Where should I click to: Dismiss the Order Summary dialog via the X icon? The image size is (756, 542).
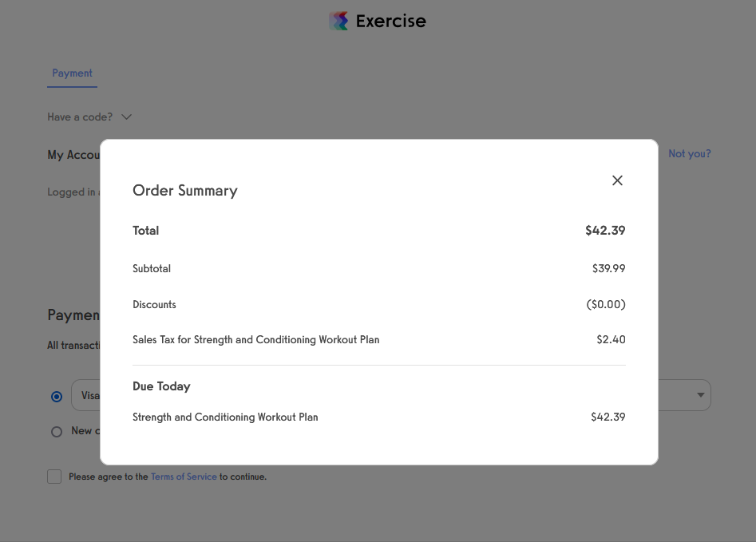coord(617,180)
